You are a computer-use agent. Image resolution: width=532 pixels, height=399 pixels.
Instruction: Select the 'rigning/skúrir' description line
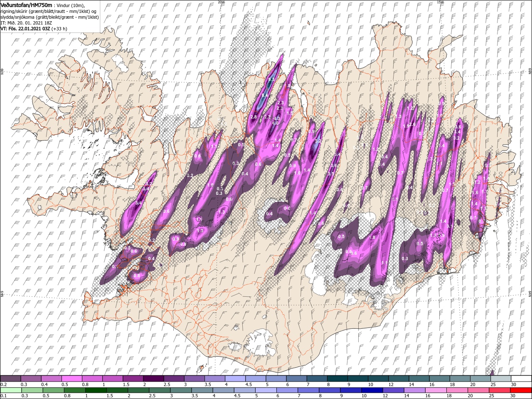(48, 11)
